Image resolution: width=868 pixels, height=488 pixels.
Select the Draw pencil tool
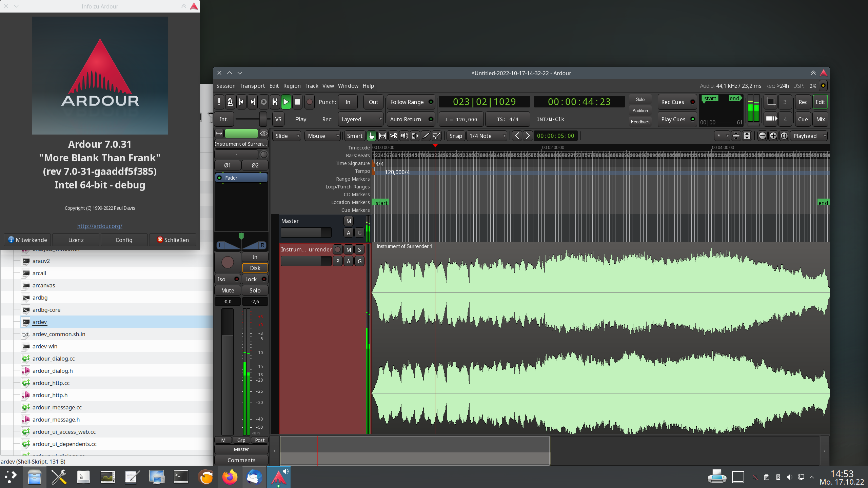pos(426,136)
